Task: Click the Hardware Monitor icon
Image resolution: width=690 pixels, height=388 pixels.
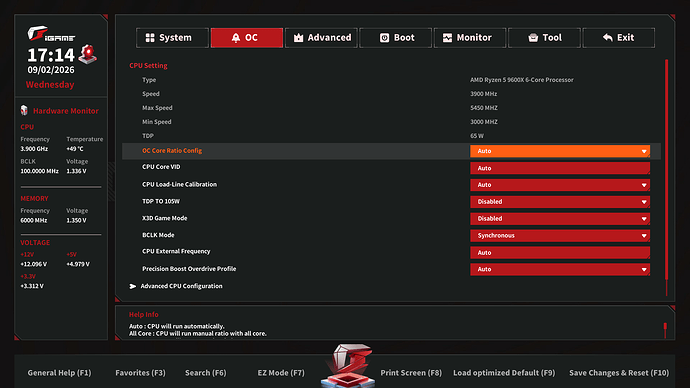Action: [24, 110]
